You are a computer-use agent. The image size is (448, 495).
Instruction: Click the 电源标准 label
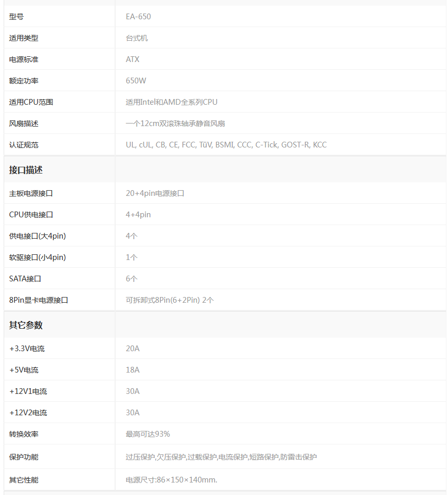(23, 59)
